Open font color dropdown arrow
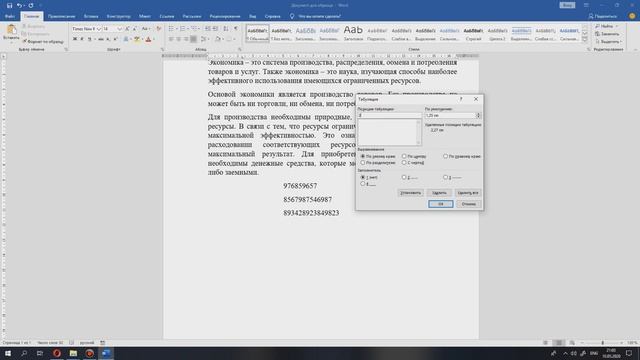This screenshot has width=640, height=360. (154, 39)
